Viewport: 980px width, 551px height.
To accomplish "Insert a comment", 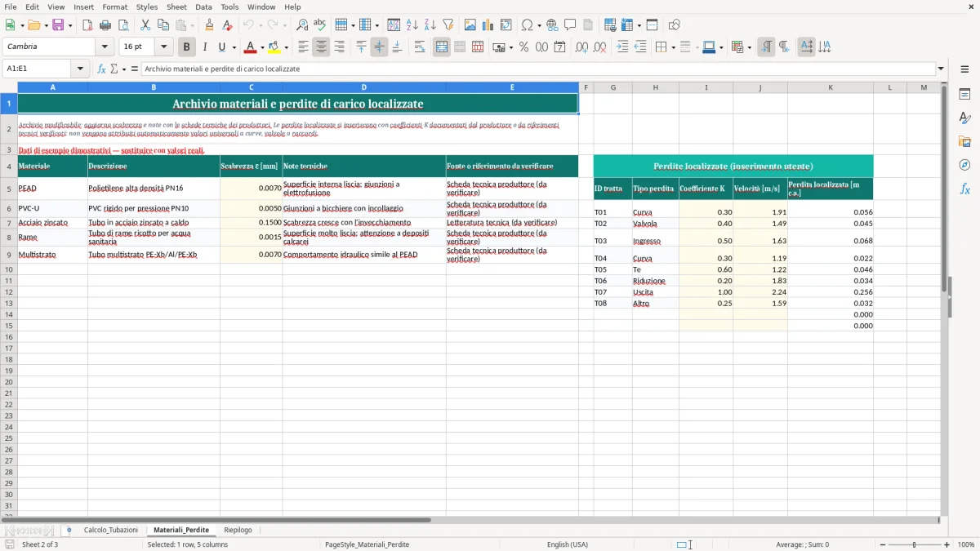I will (x=570, y=25).
